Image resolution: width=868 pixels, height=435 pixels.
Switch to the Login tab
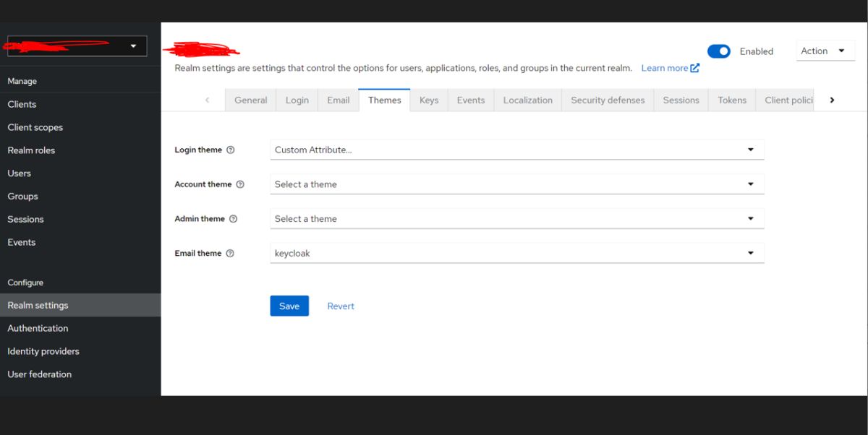pyautogui.click(x=297, y=100)
